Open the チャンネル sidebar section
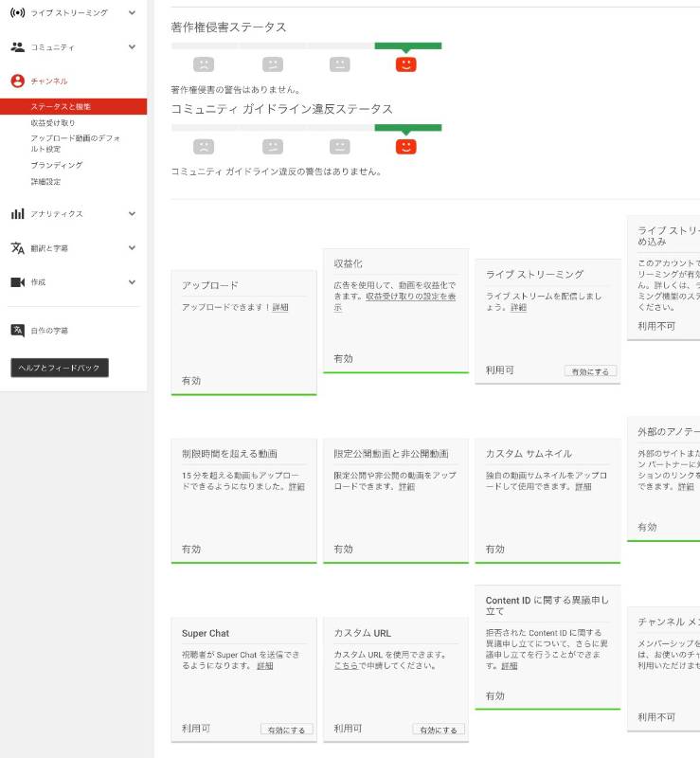 pyautogui.click(x=49, y=81)
